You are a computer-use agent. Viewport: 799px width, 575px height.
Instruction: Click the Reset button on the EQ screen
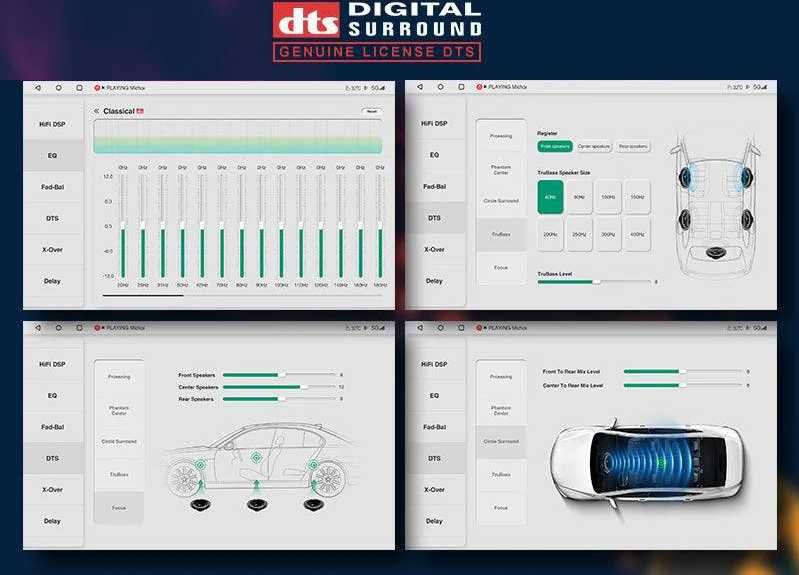(372, 111)
